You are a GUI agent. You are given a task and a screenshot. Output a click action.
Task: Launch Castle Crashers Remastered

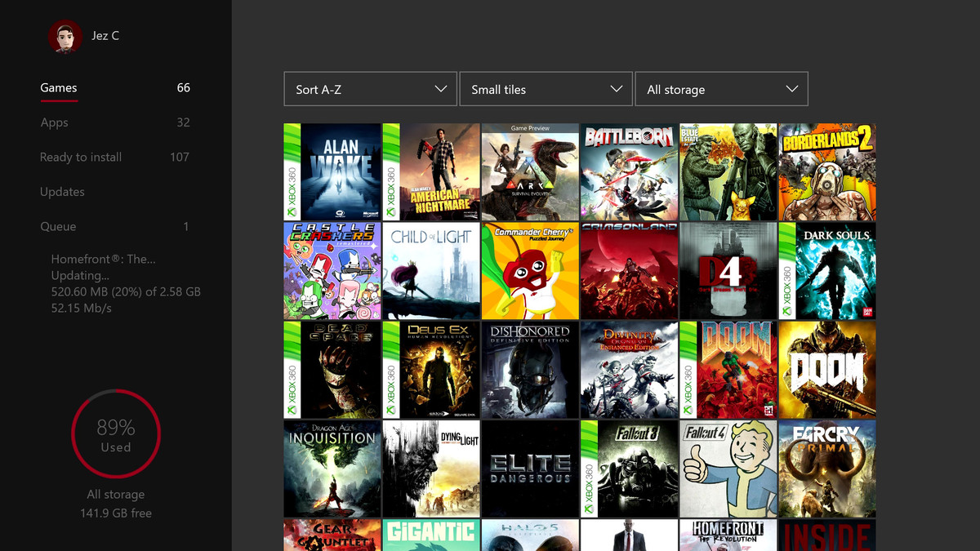[332, 270]
